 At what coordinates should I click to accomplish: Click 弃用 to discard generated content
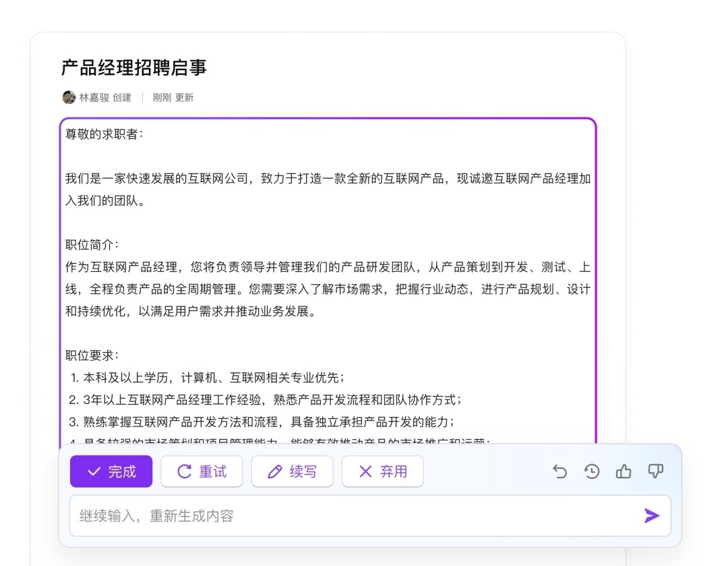pyautogui.click(x=382, y=472)
